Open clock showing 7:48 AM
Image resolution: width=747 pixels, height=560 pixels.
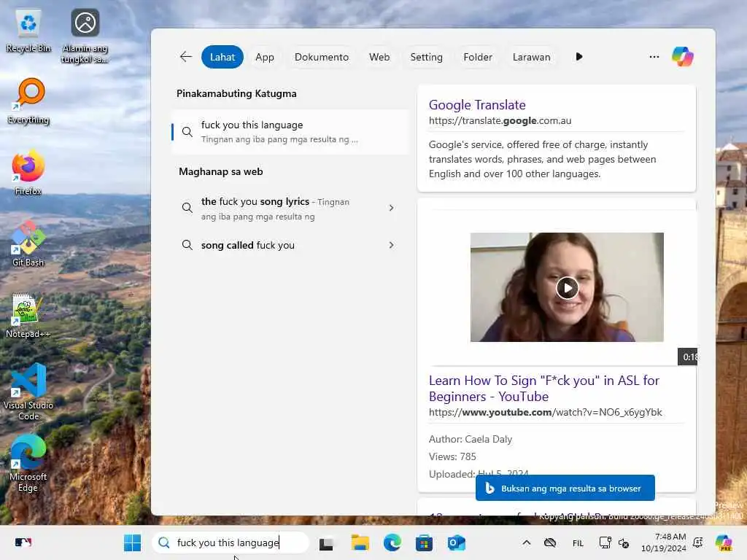pyautogui.click(x=664, y=542)
